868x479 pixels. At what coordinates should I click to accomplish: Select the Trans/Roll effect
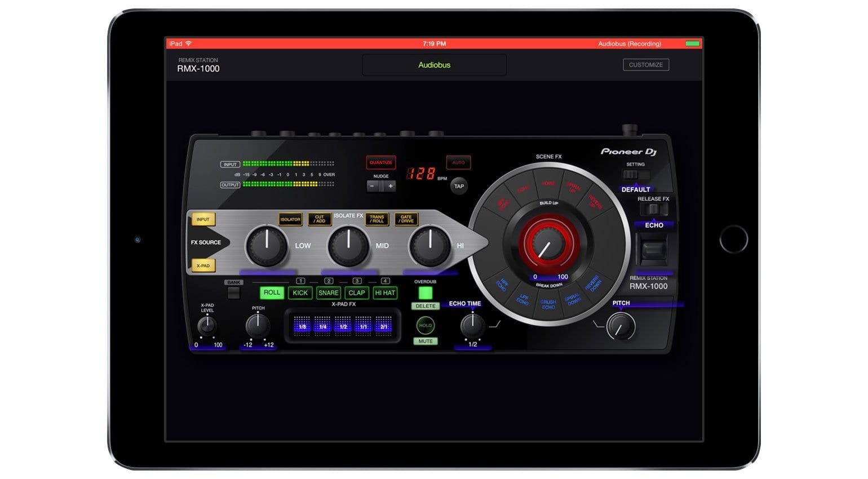click(x=377, y=219)
